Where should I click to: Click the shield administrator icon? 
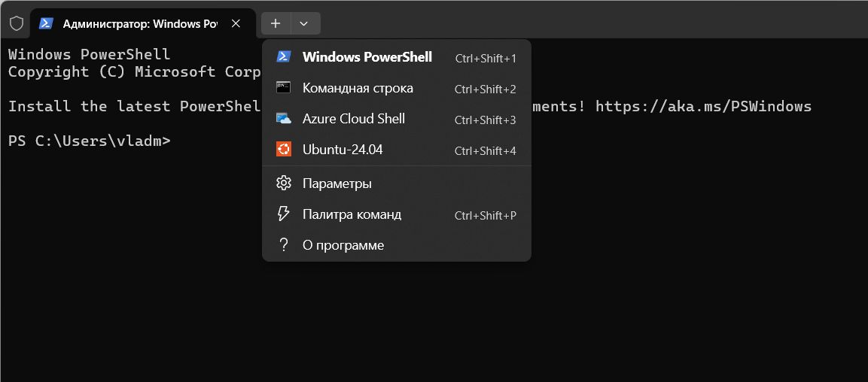17,24
